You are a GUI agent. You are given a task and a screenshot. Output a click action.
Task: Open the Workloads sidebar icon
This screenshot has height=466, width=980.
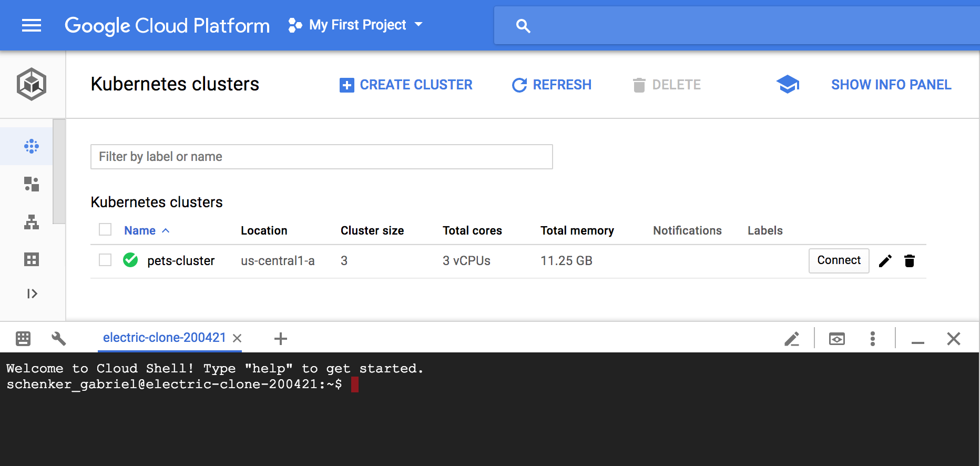(32, 184)
